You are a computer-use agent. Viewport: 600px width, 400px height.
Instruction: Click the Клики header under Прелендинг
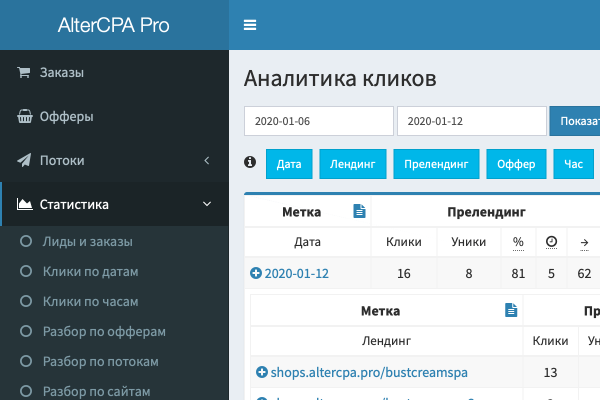point(404,242)
